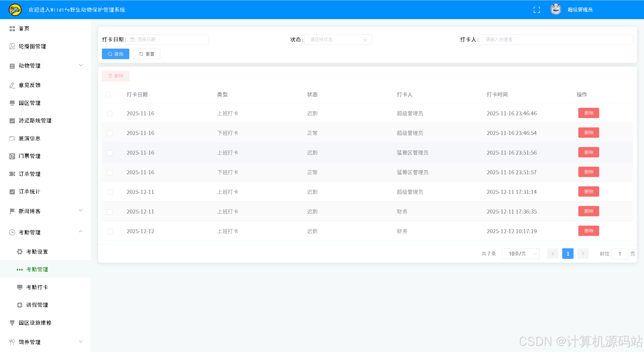
Task: Click the trend icon beside 订单统计
Action: tap(12, 192)
